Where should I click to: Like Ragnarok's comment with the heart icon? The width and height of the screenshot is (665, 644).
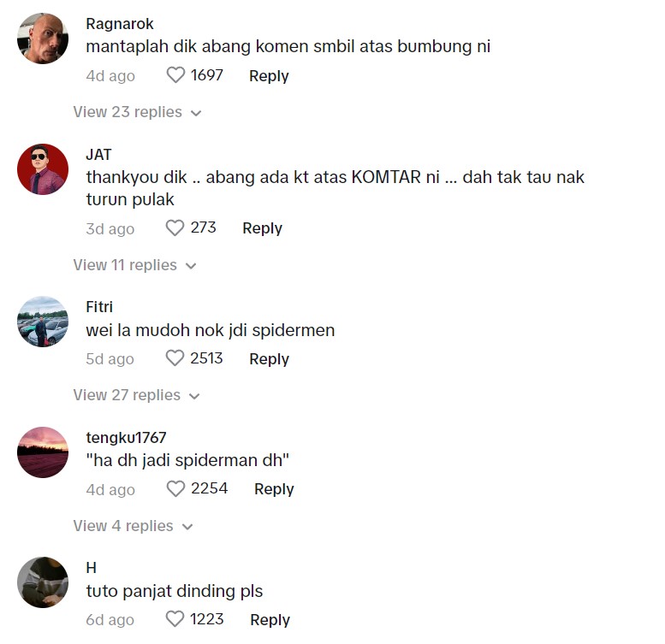(x=175, y=75)
